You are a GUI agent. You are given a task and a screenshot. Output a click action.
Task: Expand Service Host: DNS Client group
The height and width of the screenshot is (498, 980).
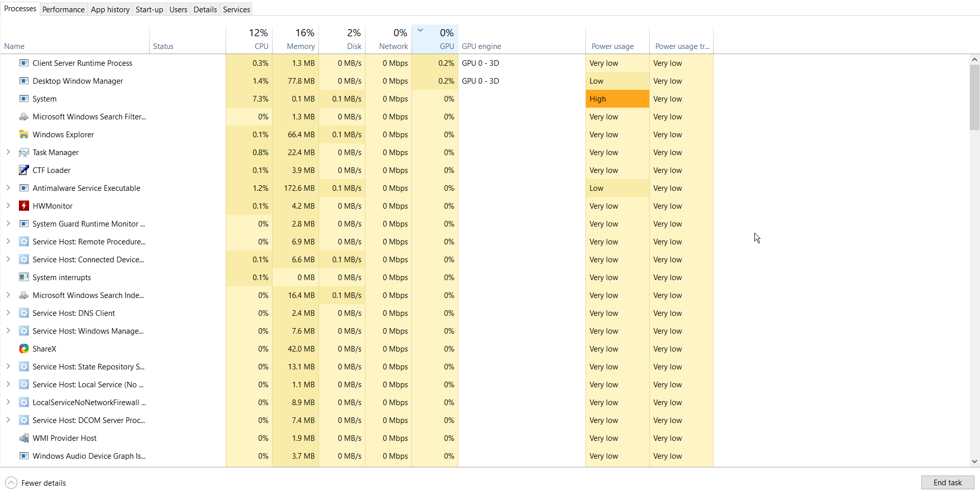[x=8, y=313]
